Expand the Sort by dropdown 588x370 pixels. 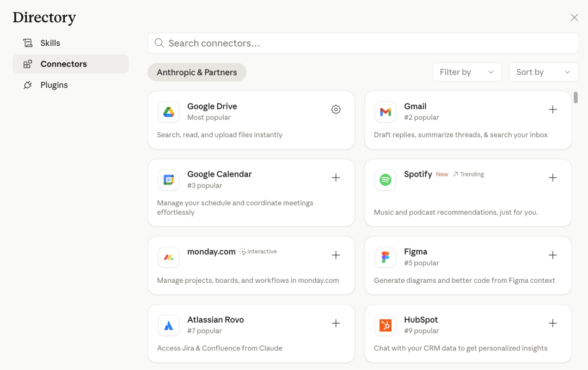pyautogui.click(x=543, y=72)
